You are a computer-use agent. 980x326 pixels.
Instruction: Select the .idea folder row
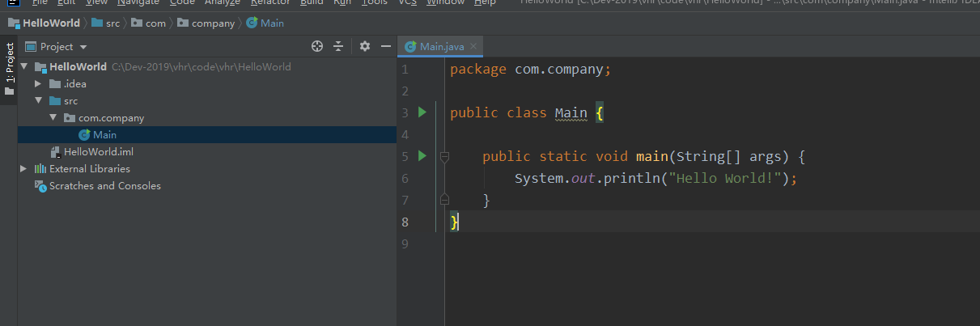pos(207,84)
